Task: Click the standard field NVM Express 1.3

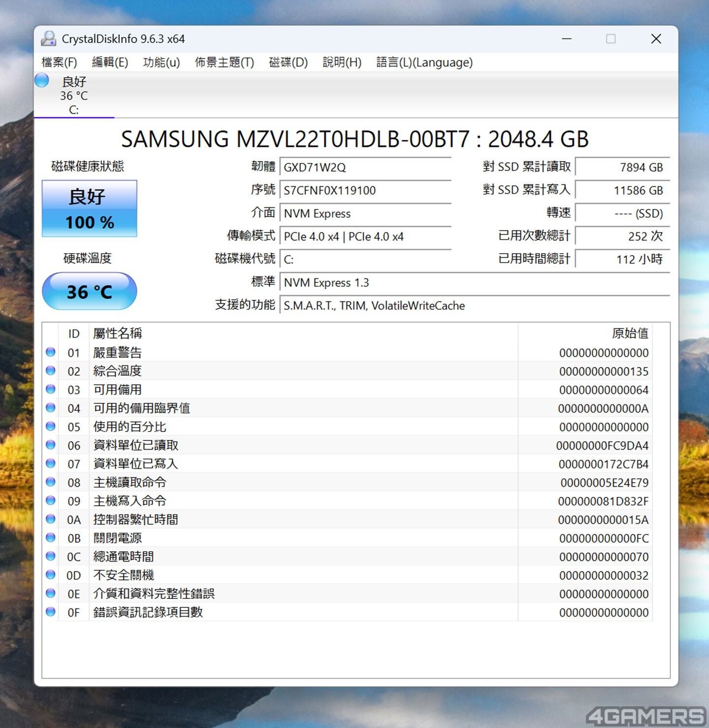Action: point(475,283)
